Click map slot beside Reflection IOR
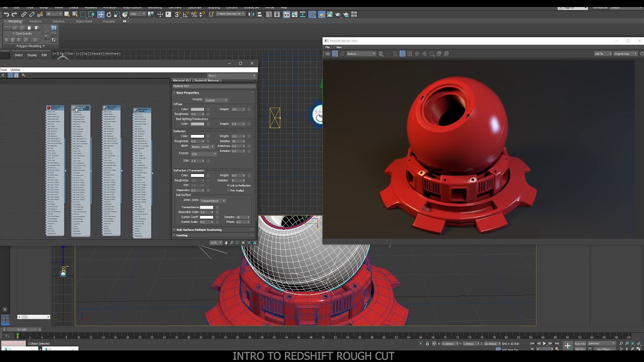Viewport: 644px width, 362px height. [208, 161]
